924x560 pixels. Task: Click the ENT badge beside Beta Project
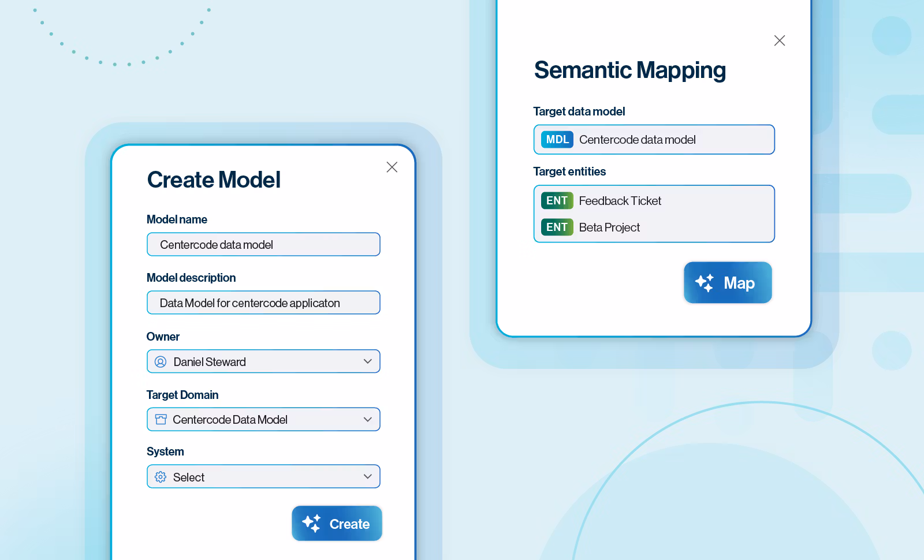[x=557, y=227]
